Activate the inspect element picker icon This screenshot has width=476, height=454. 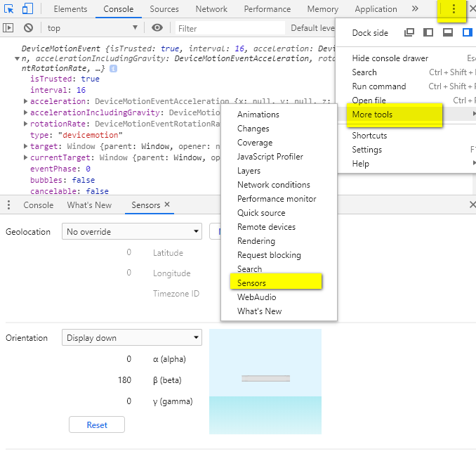(8, 8)
